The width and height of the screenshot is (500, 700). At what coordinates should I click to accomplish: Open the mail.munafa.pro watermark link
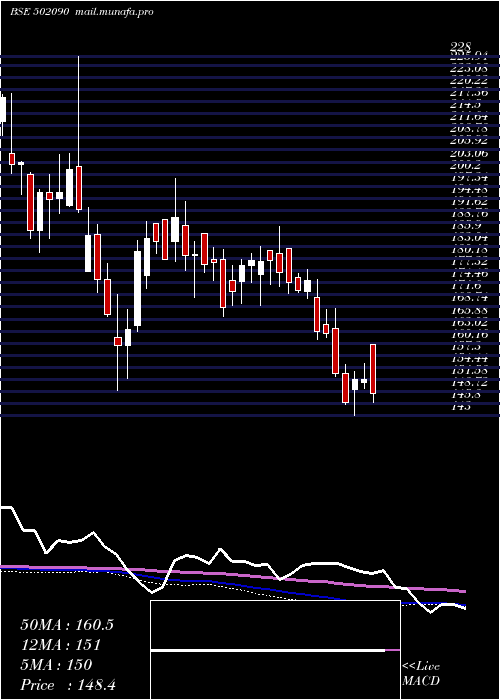tap(113, 12)
